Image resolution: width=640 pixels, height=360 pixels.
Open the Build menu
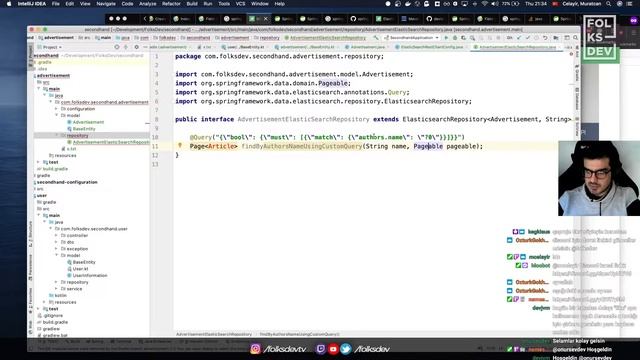click(192, 4)
